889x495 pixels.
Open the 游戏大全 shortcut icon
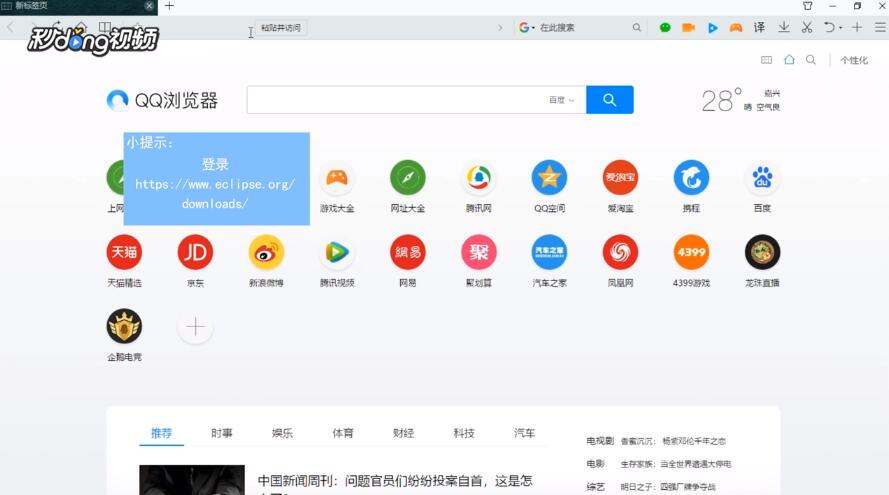(x=337, y=178)
